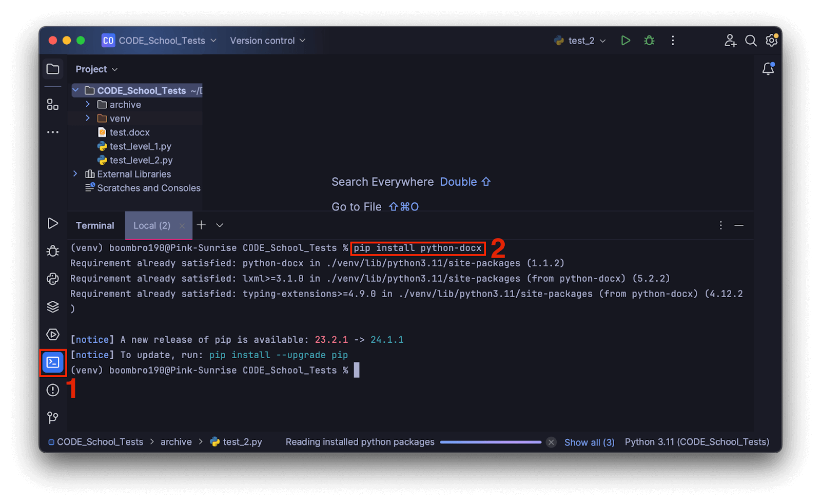Start debugging with the bug icon

649,41
